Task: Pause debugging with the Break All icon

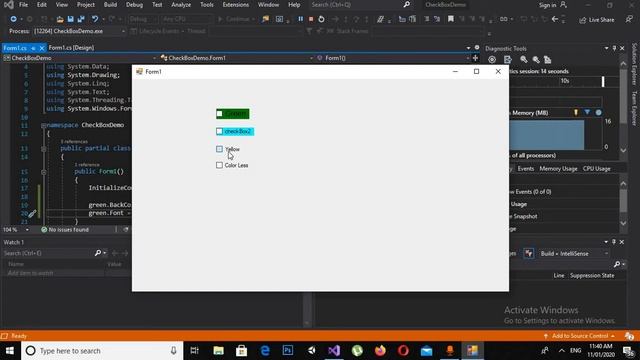Action: pyautogui.click(x=300, y=19)
